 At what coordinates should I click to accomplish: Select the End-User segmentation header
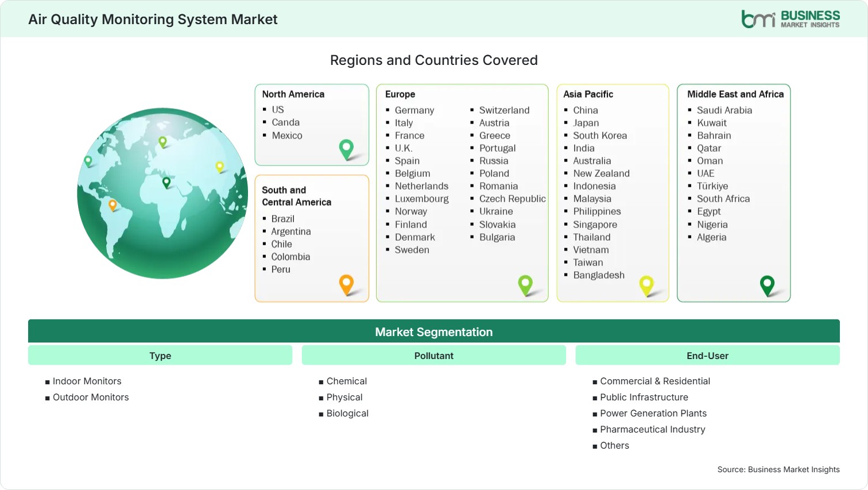(707, 356)
